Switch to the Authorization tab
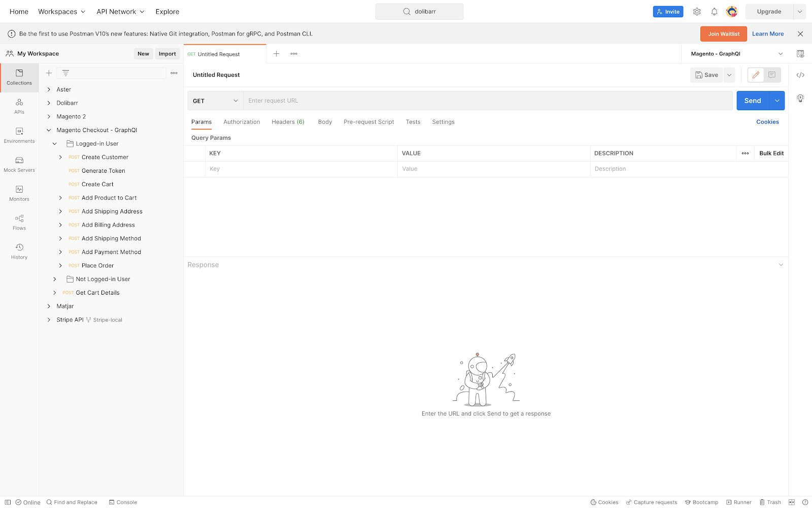812x508 pixels. pos(242,122)
